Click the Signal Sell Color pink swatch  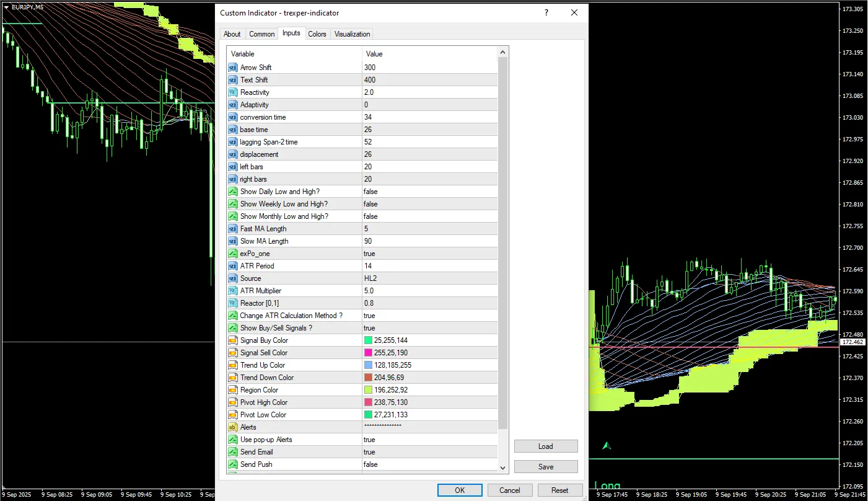369,353
